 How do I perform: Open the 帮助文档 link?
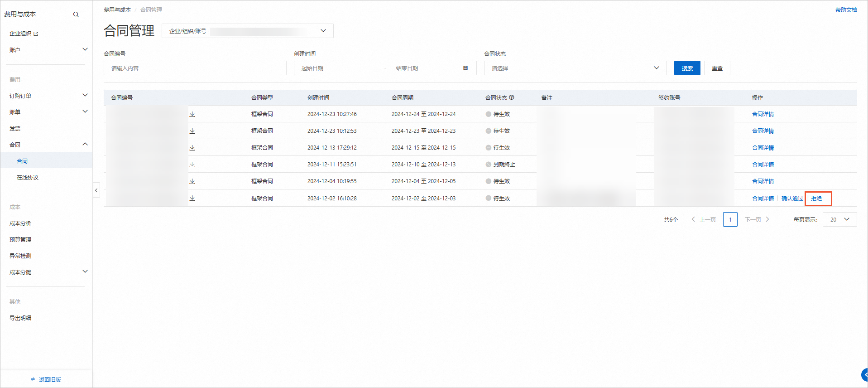(x=846, y=10)
